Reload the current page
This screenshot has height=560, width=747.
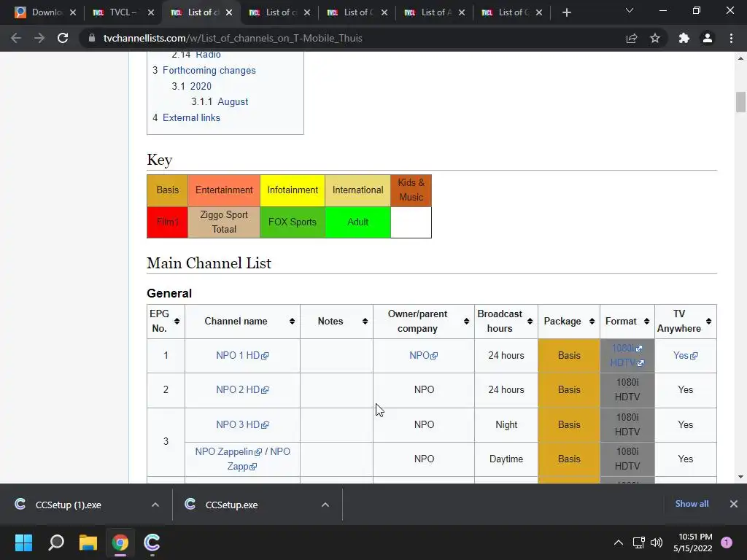pyautogui.click(x=63, y=38)
